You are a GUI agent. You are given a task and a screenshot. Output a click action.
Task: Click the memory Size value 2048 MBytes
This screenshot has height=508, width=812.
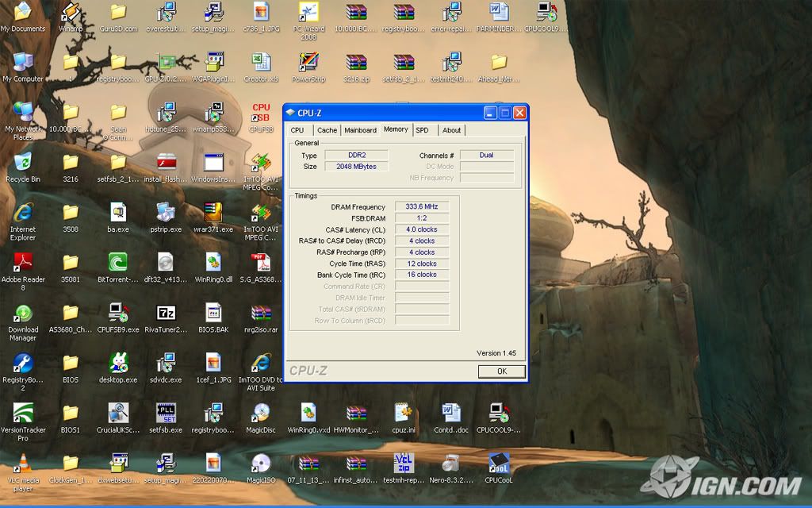(356, 167)
